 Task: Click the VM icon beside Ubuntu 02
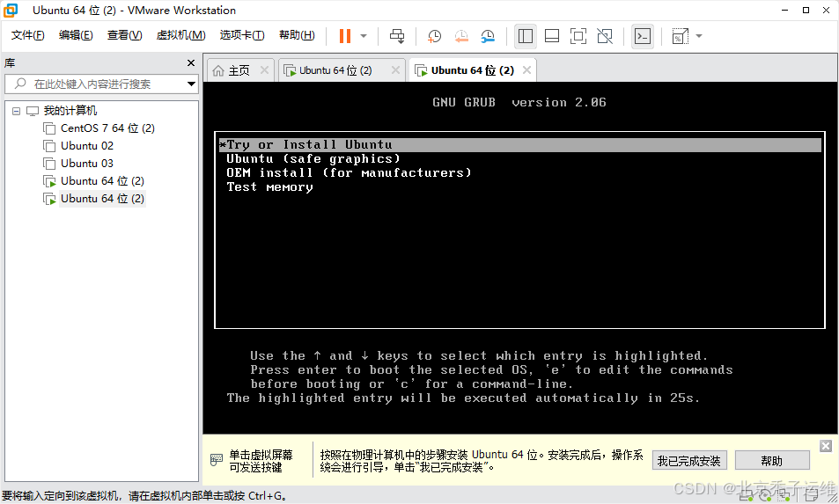pyautogui.click(x=49, y=146)
